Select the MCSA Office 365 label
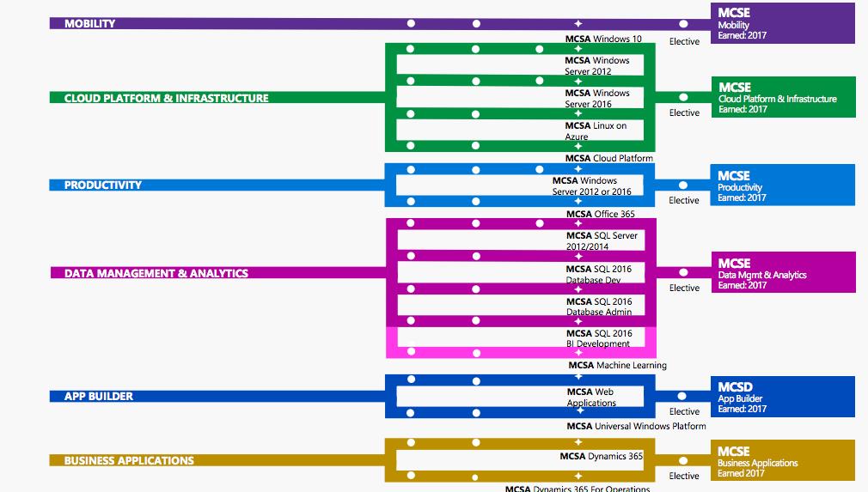Image resolution: width=868 pixels, height=492 pixels. click(x=601, y=214)
